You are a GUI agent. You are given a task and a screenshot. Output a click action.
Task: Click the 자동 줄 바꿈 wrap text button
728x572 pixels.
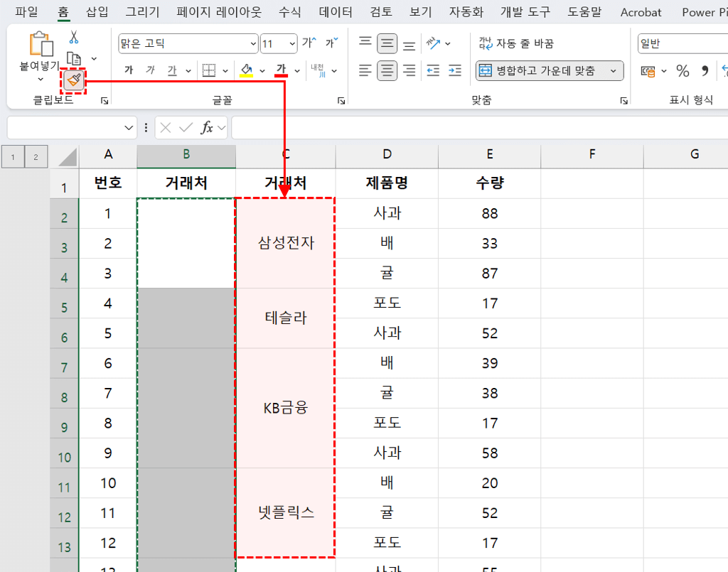516,44
